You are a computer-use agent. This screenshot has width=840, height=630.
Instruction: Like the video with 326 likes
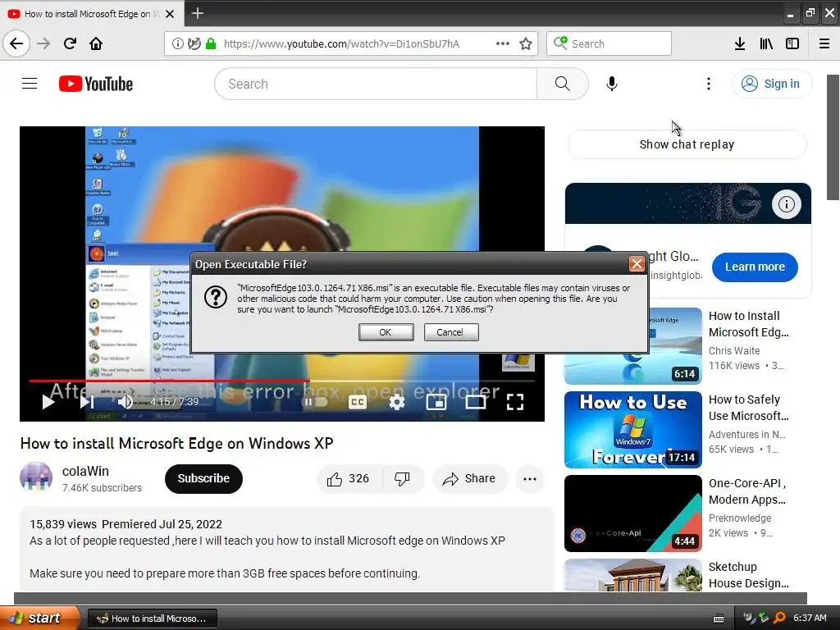point(349,478)
